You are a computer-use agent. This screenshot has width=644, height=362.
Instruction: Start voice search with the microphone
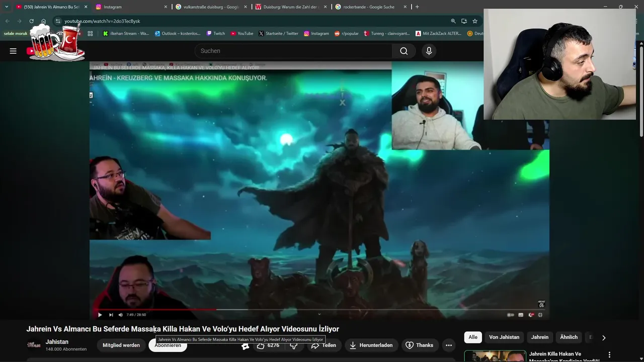pos(429,51)
